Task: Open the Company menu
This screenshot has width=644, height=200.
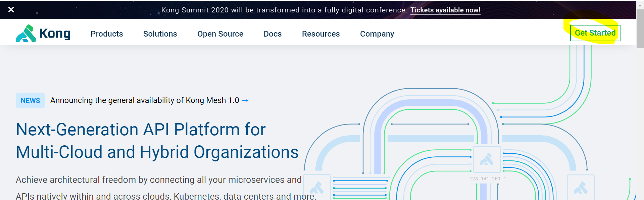Action: tap(377, 34)
